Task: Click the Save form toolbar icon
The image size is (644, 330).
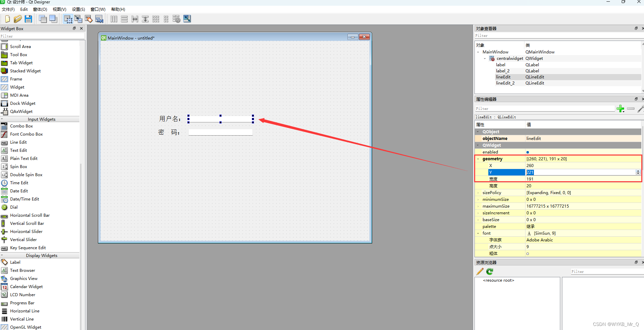Action: 28,19
